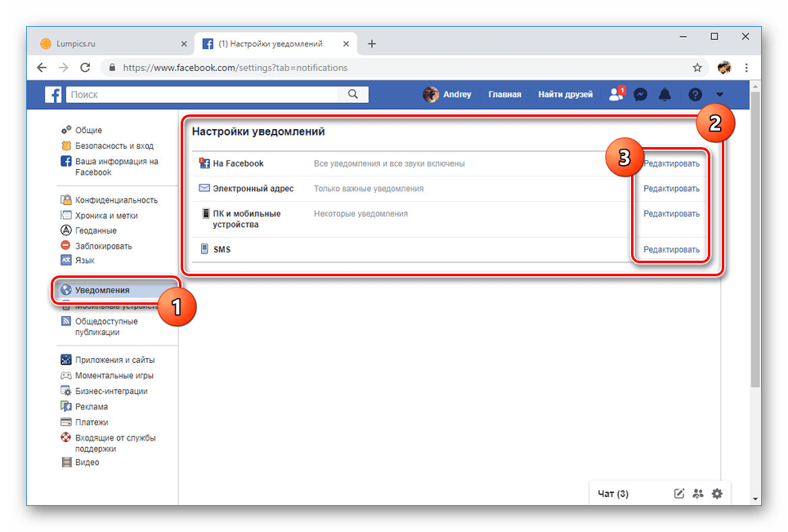788x532 pixels.
Task: Open chat settings gear icon
Action: 717,493
